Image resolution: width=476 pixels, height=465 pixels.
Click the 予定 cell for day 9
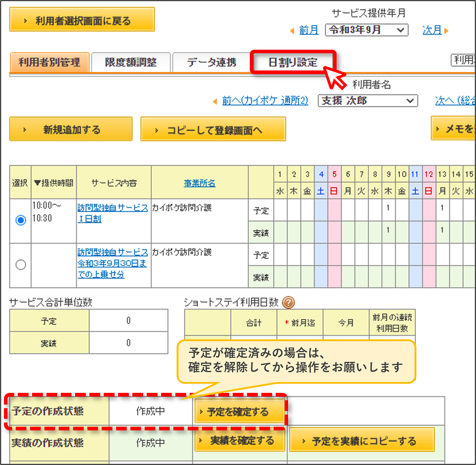(388, 210)
